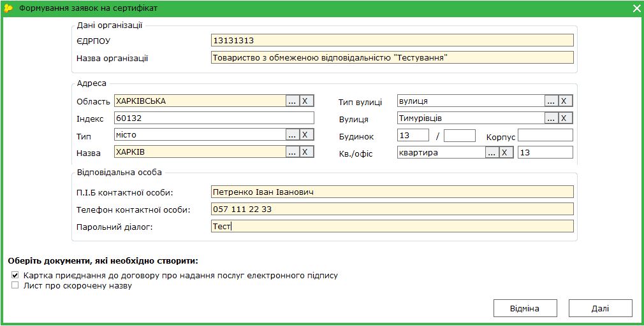The image size is (644, 326).
Task: Open Область selection with the ellipsis button
Action: coord(292,101)
